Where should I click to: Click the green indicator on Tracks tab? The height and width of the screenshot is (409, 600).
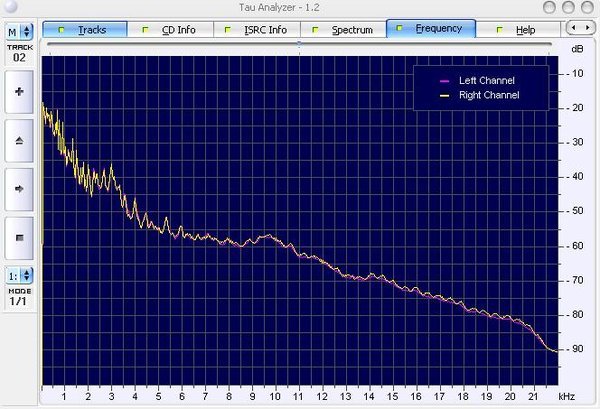pos(61,29)
